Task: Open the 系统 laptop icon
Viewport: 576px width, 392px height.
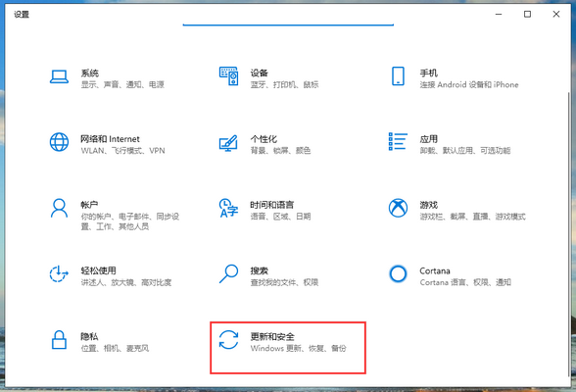Action: pos(59,76)
